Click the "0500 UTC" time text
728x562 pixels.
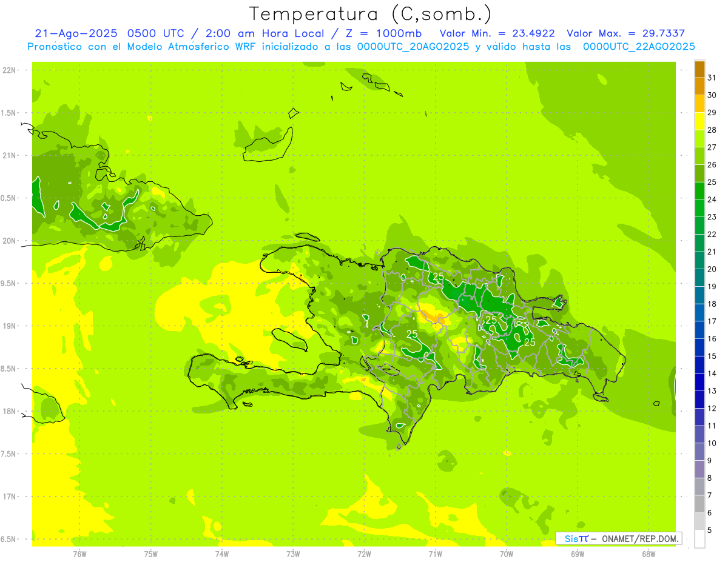coord(158,33)
